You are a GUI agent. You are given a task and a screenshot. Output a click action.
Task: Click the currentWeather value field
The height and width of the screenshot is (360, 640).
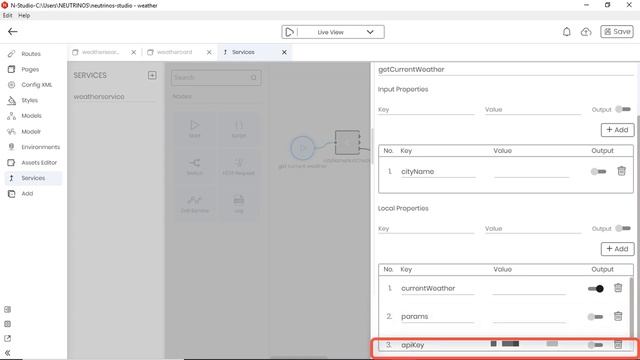[529, 289]
